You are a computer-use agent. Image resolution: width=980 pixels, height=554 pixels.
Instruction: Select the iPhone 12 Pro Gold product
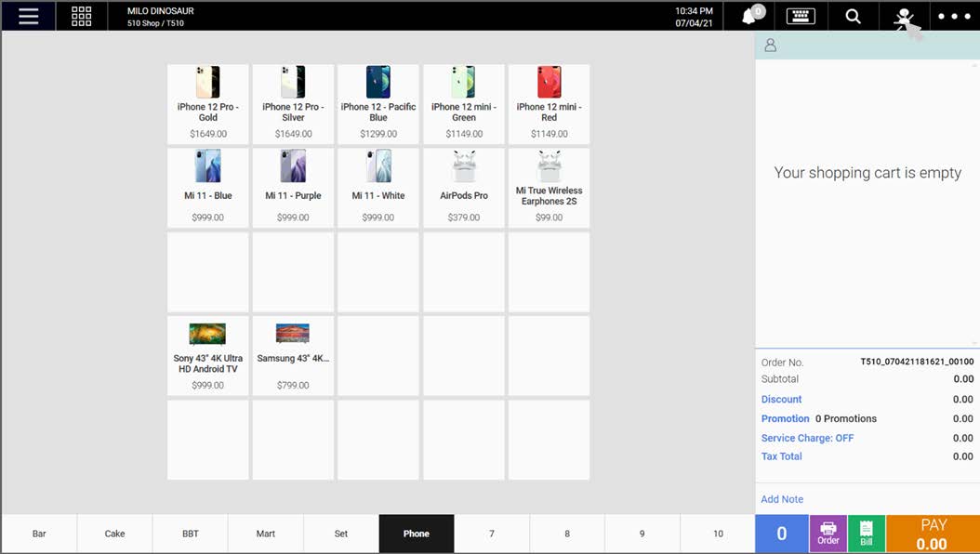(207, 102)
